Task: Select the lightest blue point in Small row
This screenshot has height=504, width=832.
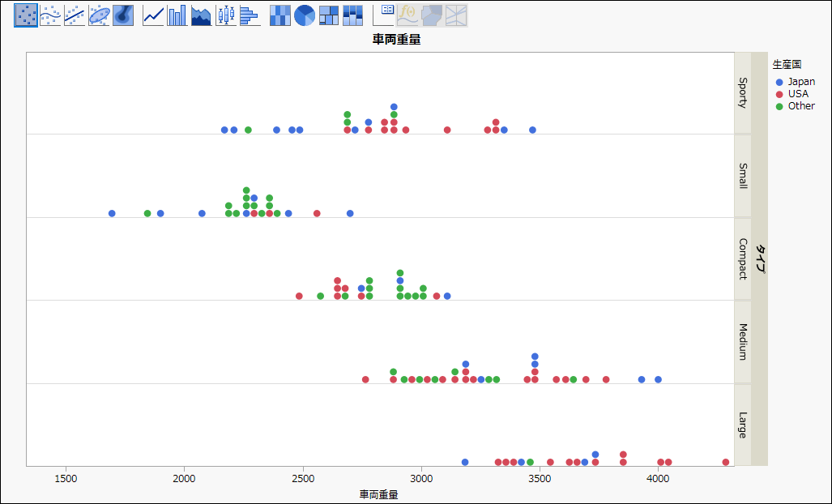Action: click(x=112, y=213)
